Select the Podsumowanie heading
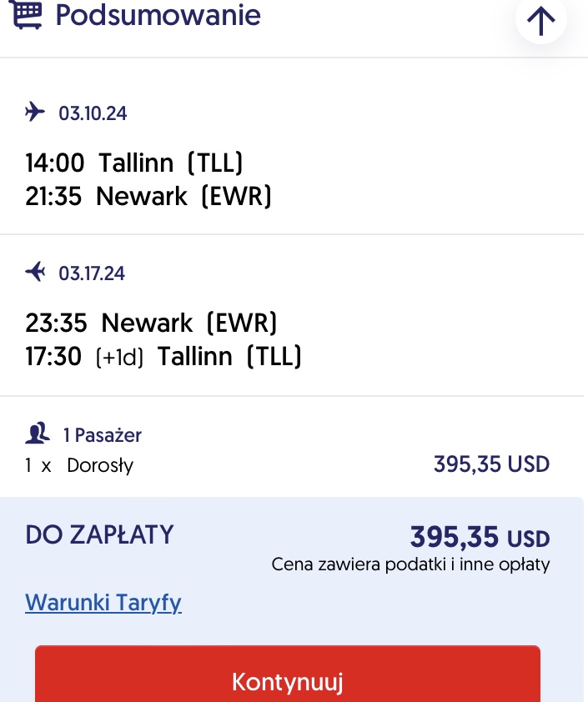 (158, 15)
